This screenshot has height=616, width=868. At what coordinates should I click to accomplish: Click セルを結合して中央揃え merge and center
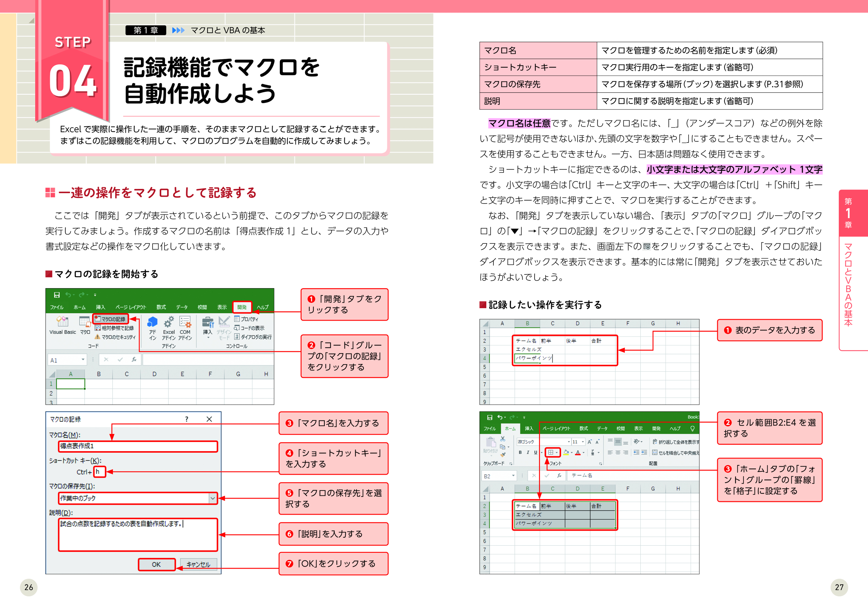click(675, 453)
